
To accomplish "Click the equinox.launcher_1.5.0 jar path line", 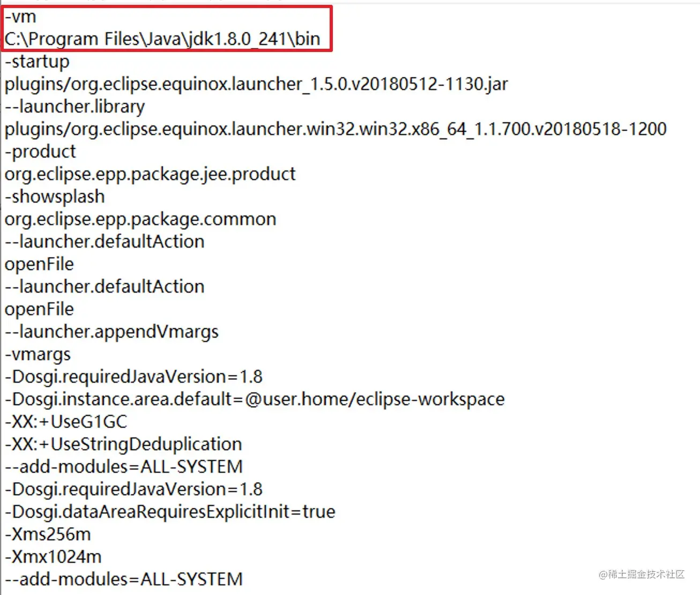I will [256, 84].
